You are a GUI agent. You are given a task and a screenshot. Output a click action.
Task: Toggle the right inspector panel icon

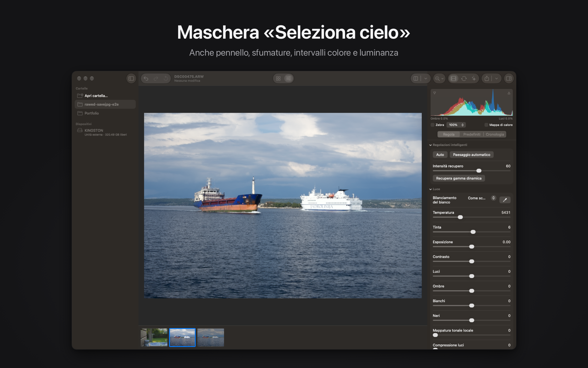click(x=509, y=78)
